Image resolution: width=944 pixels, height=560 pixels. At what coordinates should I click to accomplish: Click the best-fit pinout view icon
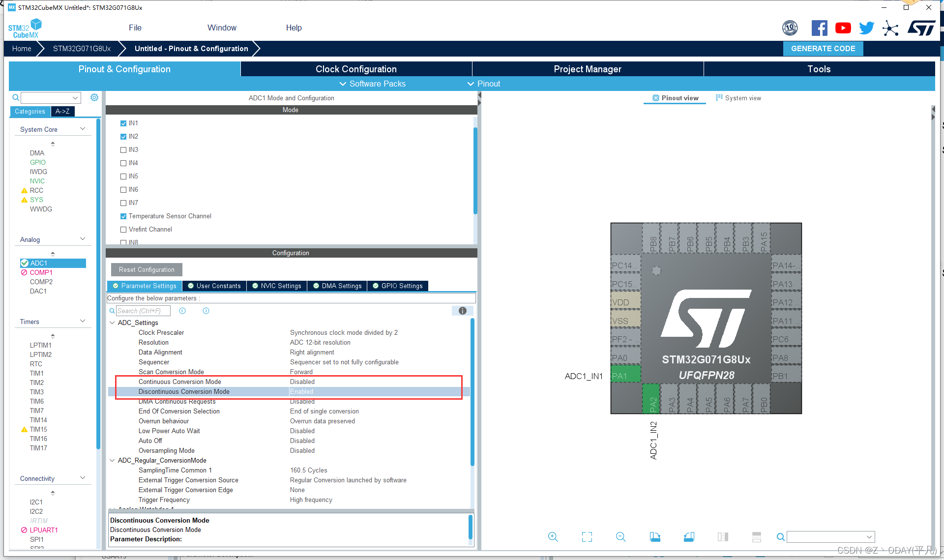(587, 537)
